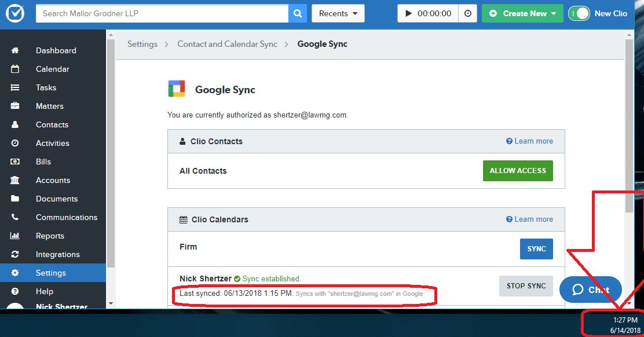Open the Dashboard home icon in the sidebar
Image resolution: width=644 pixels, height=337 pixels.
(x=15, y=50)
